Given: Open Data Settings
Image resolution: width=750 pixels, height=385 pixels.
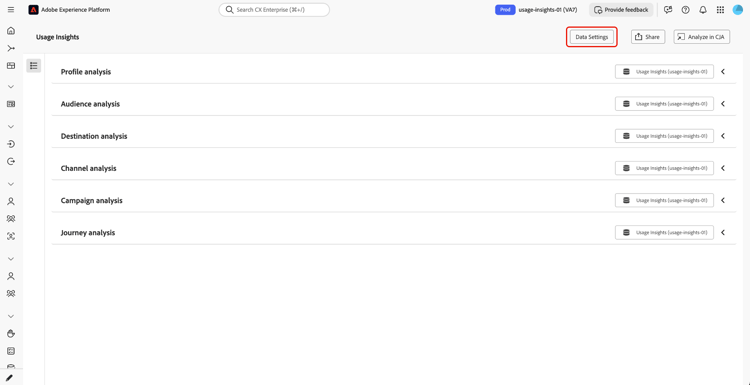Looking at the screenshot, I should [x=592, y=37].
